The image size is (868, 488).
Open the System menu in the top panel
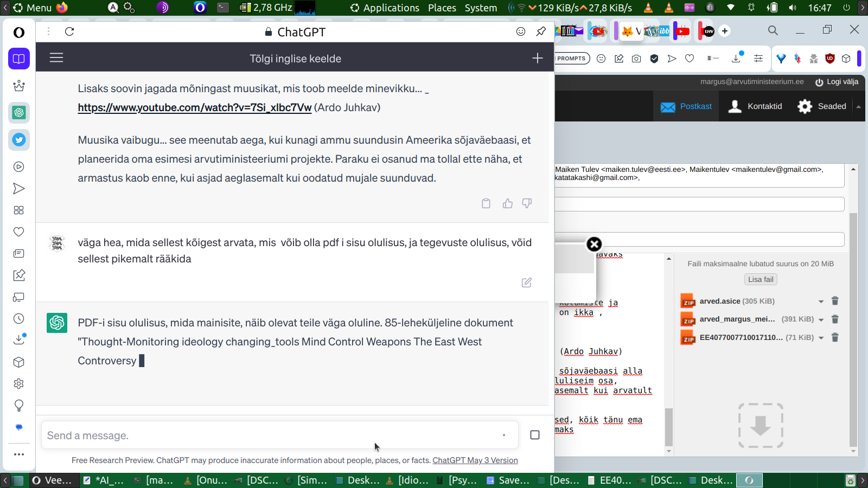[481, 8]
